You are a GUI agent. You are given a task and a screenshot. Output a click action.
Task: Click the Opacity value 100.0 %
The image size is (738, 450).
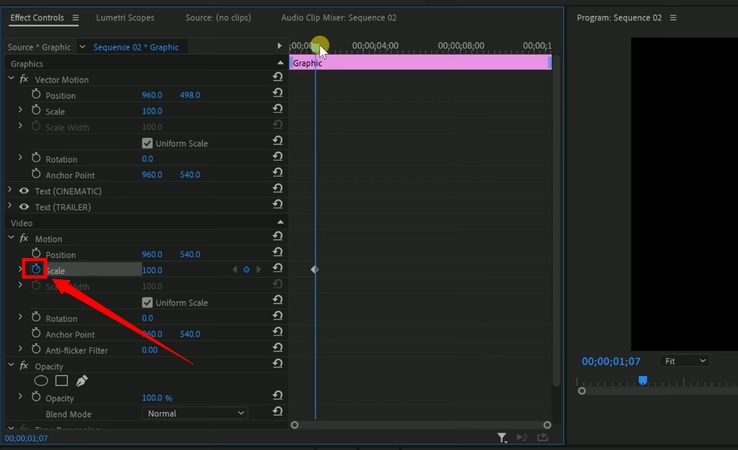156,398
